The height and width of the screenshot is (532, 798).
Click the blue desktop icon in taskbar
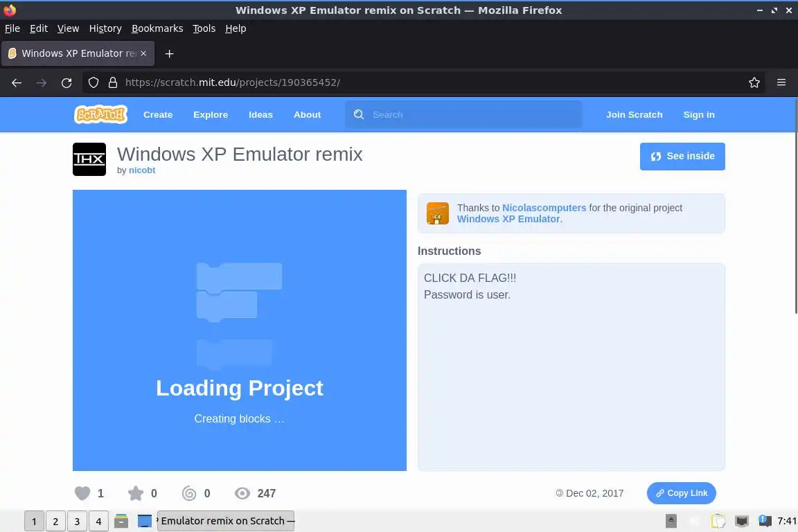click(145, 521)
